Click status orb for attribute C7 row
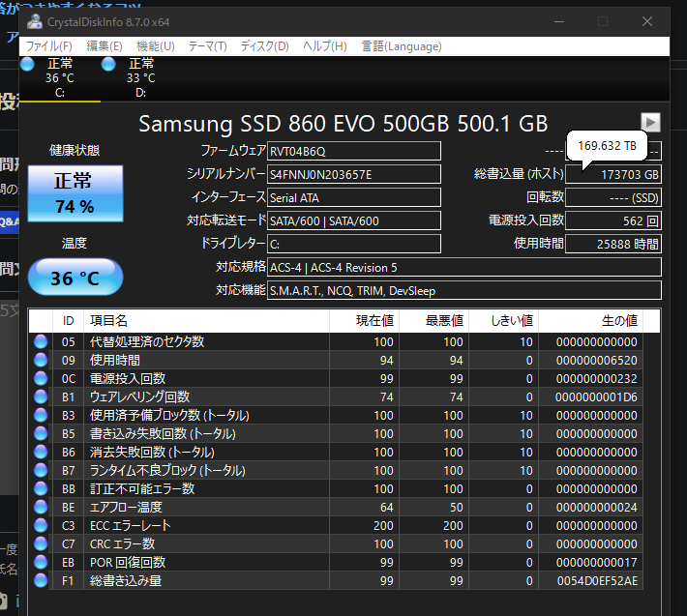The width and height of the screenshot is (687, 616). [x=41, y=543]
